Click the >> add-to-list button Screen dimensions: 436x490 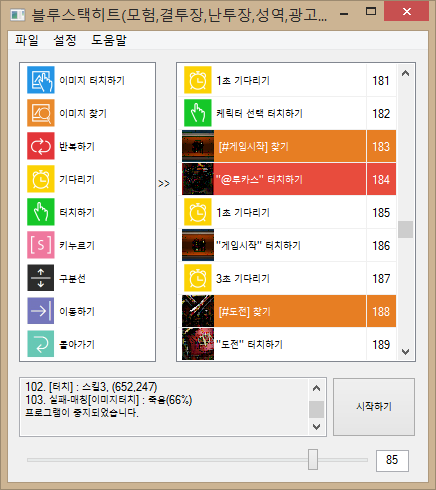tap(164, 183)
